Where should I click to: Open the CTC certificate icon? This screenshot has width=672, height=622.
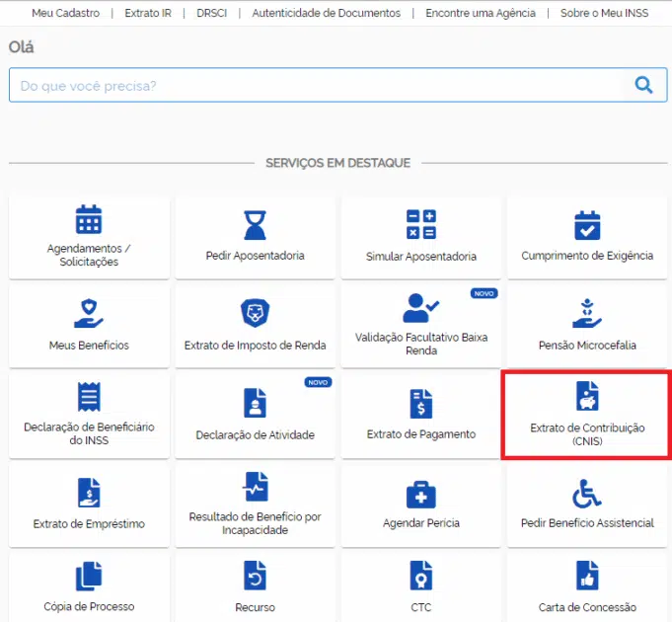(x=421, y=576)
